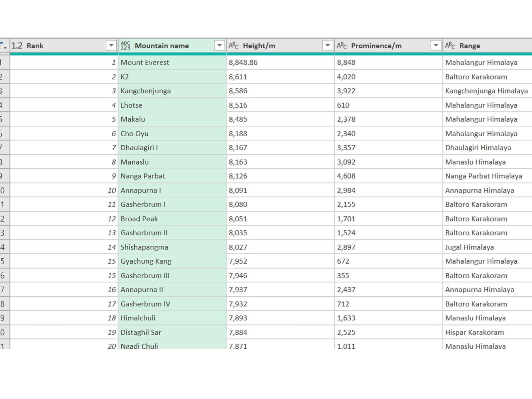
Task: Open the Rank column filter dropdown
Action: (111, 45)
